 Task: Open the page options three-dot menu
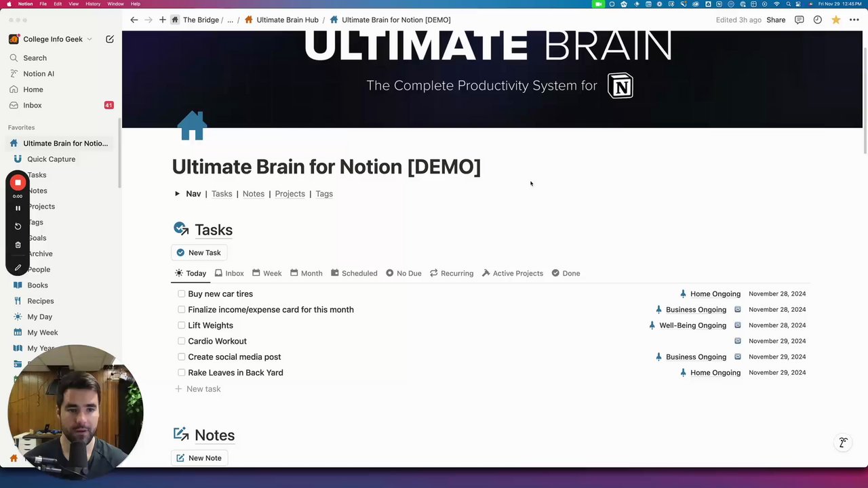click(854, 20)
